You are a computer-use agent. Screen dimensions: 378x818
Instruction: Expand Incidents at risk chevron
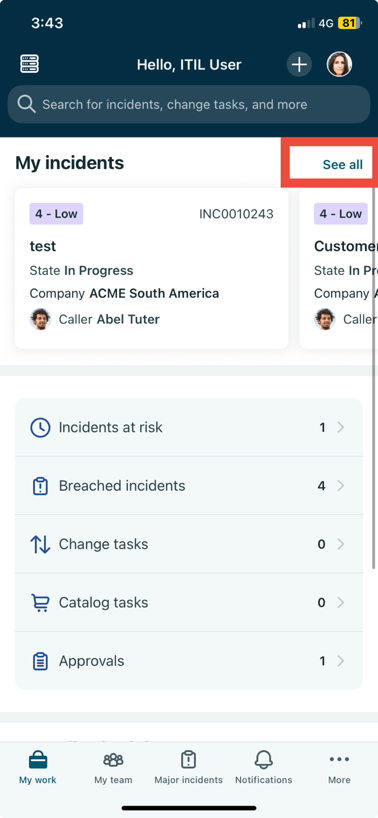[x=340, y=427]
